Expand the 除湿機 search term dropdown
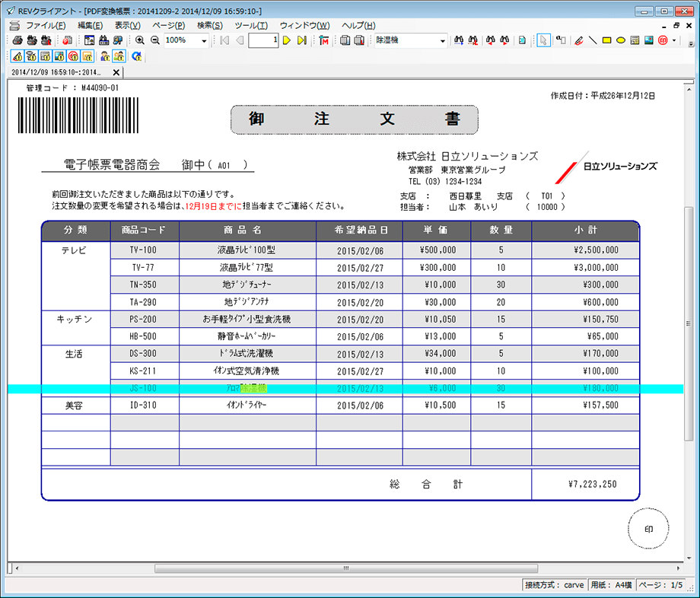Image resolution: width=700 pixels, height=598 pixels. (x=443, y=40)
